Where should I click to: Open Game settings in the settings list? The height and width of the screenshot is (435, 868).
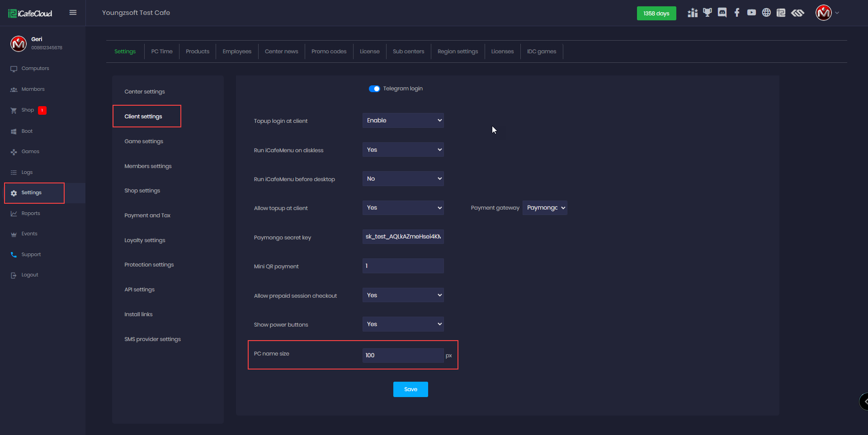(144, 141)
